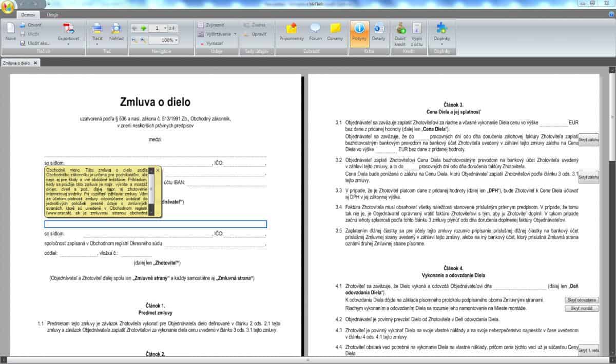Click the Článok 3. heading
The width and height of the screenshot is (616, 364).
pos(452,105)
